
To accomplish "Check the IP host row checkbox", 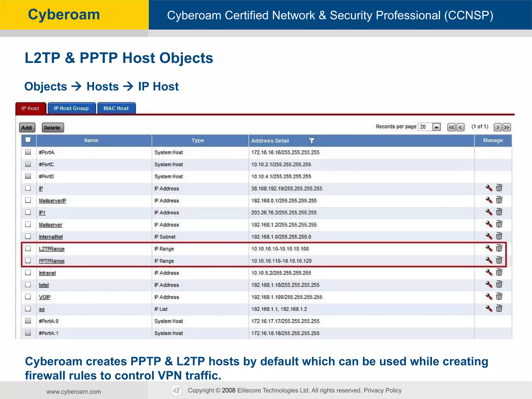I will pyautogui.click(x=28, y=188).
